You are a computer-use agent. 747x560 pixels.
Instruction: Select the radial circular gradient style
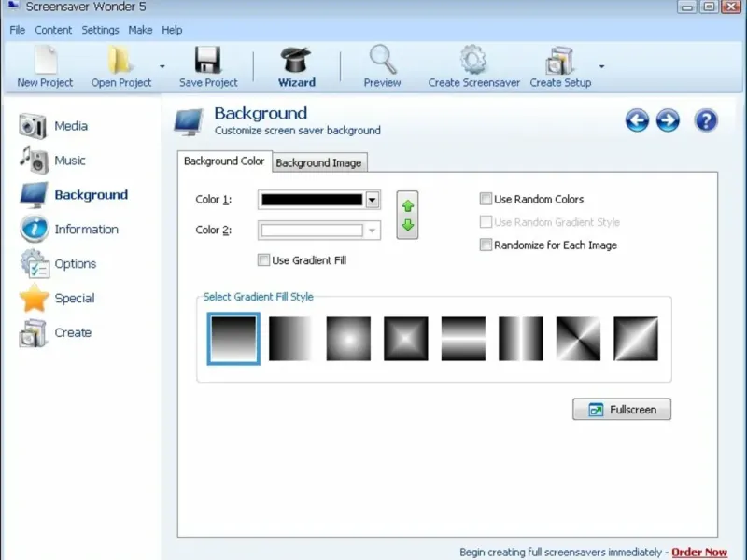[348, 339]
